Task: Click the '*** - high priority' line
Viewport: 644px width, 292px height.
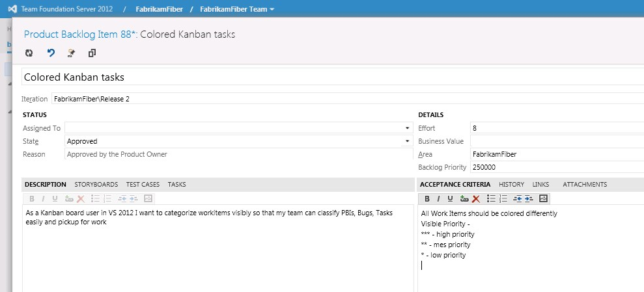Action: 448,234
